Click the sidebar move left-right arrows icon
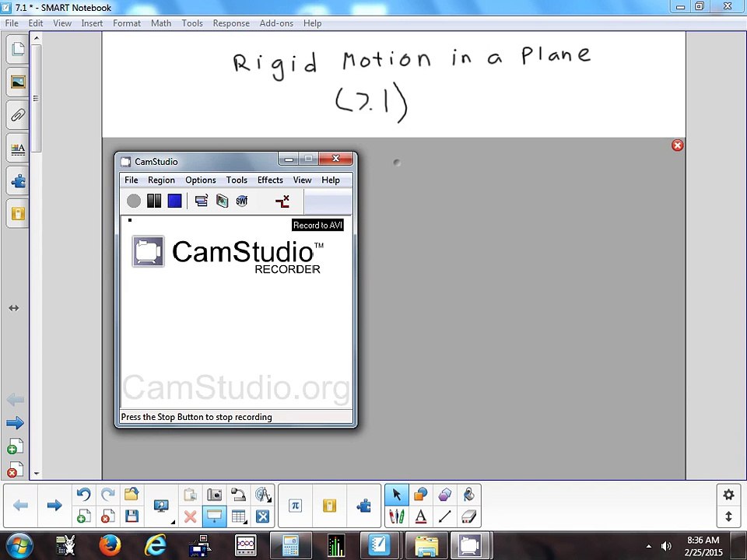Screen dimensions: 747x560 tap(14, 308)
